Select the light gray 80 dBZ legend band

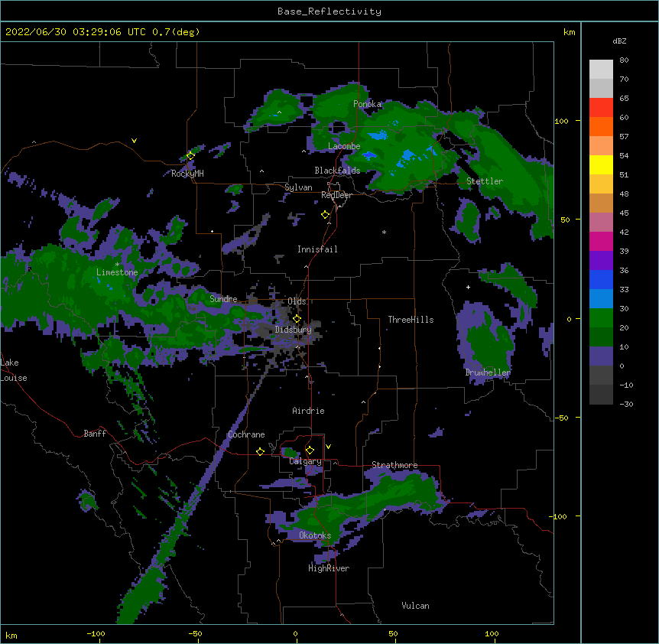(x=601, y=70)
